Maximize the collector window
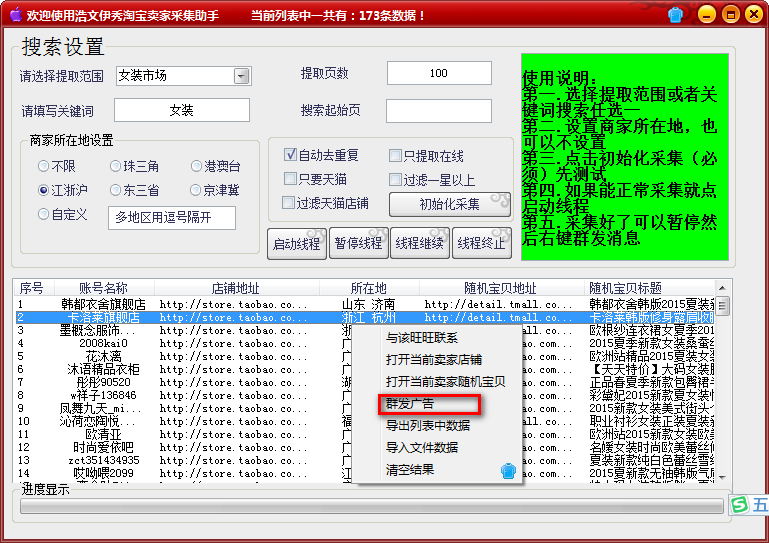The width and height of the screenshot is (769, 543). (x=730, y=14)
